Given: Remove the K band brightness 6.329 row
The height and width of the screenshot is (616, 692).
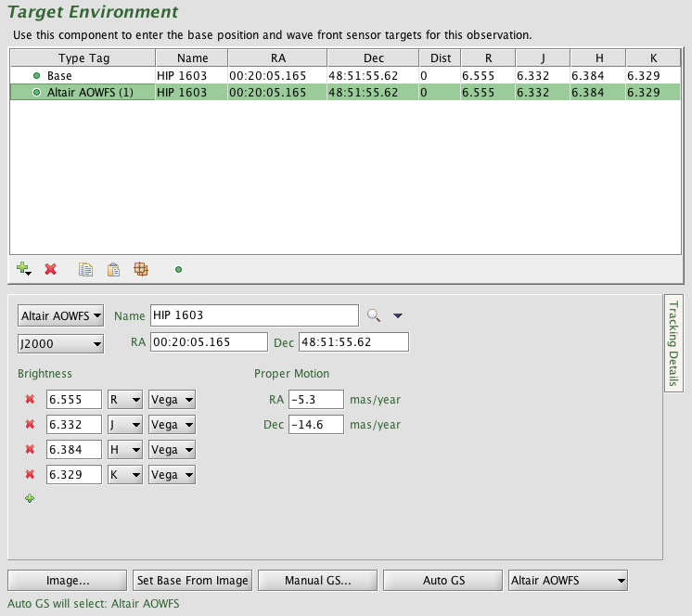Looking at the screenshot, I should (30, 474).
